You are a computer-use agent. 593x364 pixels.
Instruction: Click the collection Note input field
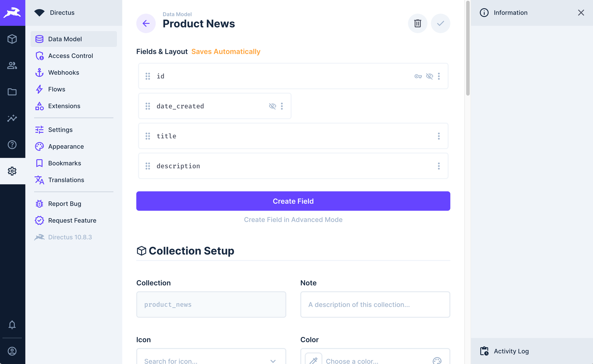(375, 304)
